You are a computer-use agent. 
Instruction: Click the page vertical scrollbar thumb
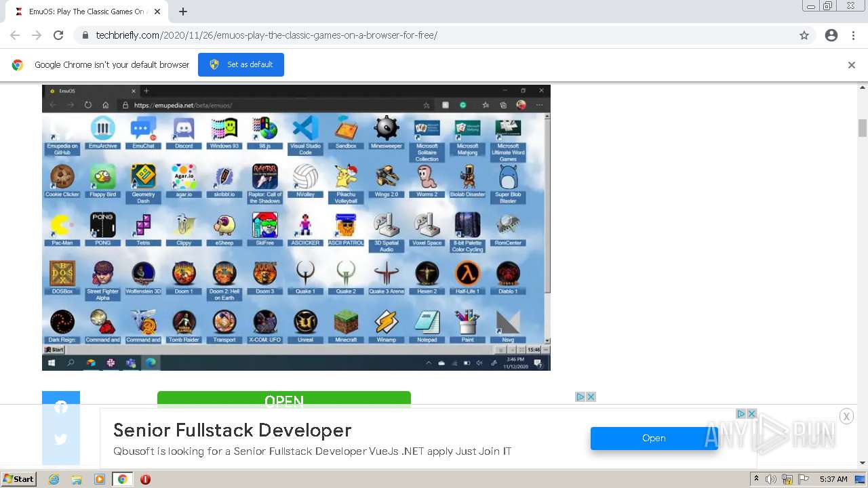coord(863,127)
